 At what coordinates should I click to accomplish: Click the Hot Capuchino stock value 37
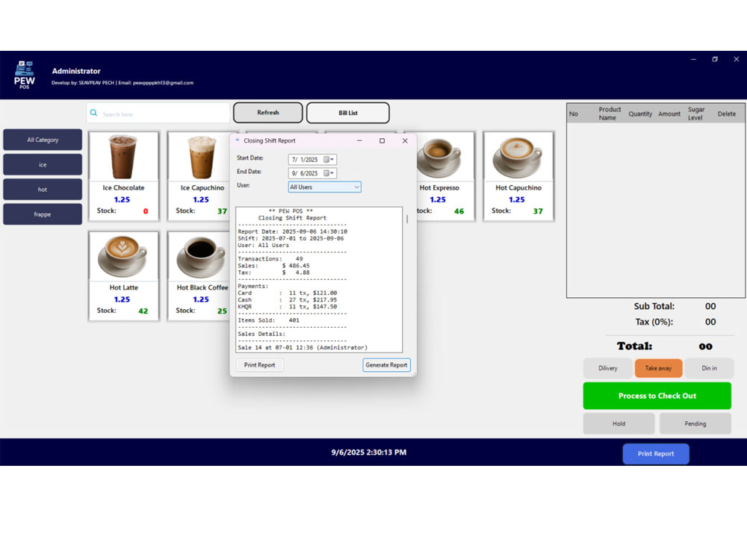538,211
